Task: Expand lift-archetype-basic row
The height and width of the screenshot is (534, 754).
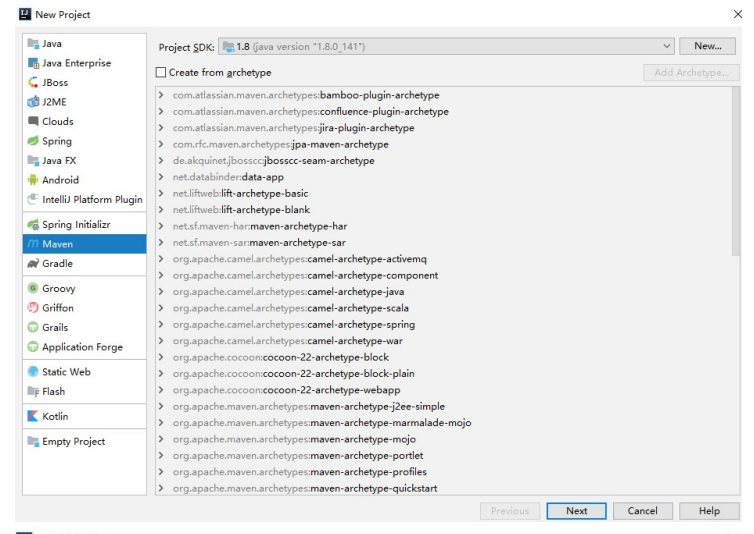Action: (x=162, y=193)
